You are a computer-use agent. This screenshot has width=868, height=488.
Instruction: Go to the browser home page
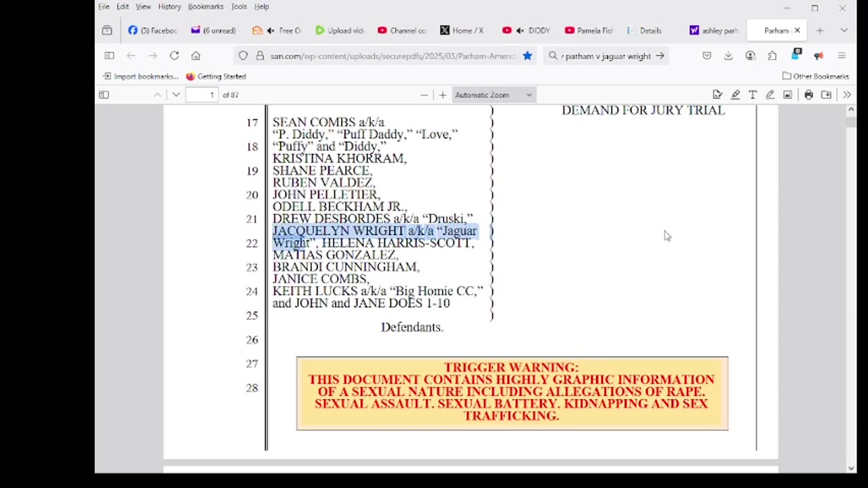pos(196,56)
